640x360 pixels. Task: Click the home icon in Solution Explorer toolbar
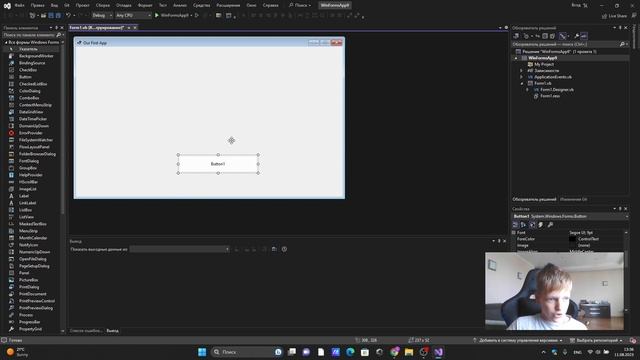(516, 36)
